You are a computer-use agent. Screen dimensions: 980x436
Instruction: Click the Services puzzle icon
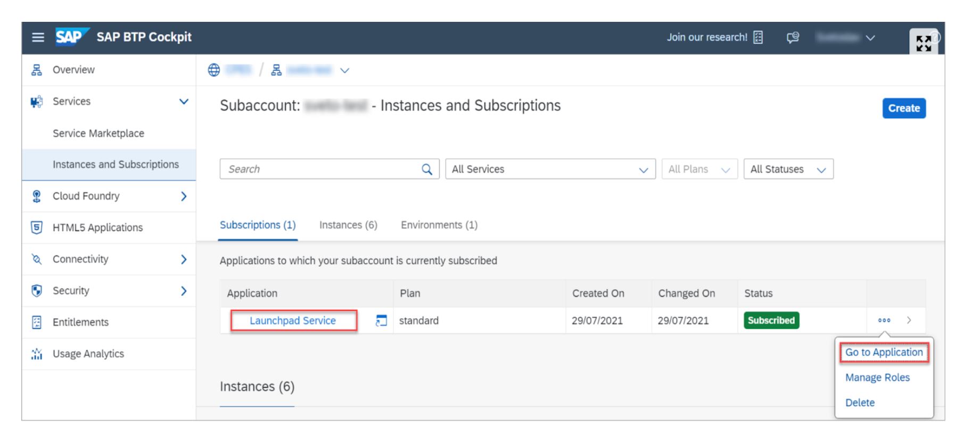tap(37, 102)
